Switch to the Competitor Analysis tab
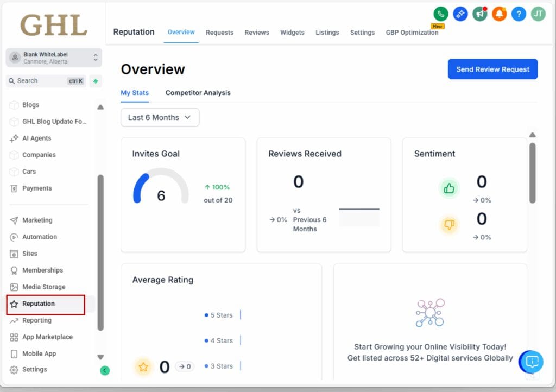Screen dimensions: 556x392 (198, 93)
